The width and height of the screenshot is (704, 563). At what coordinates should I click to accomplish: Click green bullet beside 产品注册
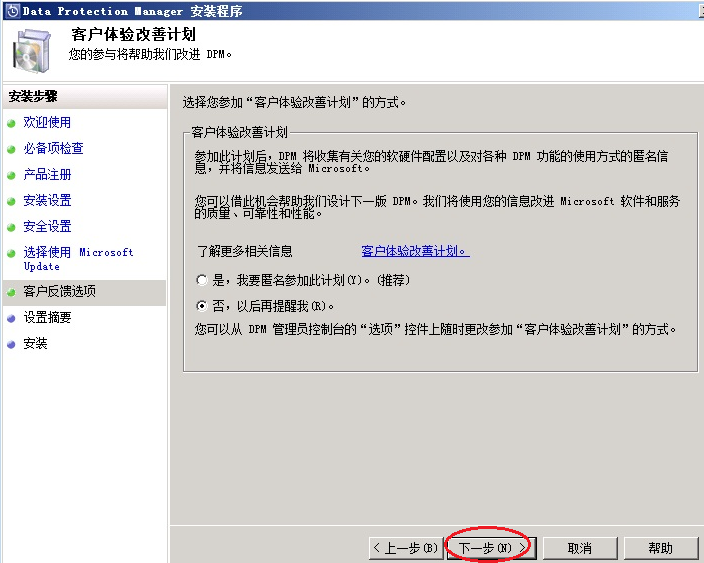[11, 176]
